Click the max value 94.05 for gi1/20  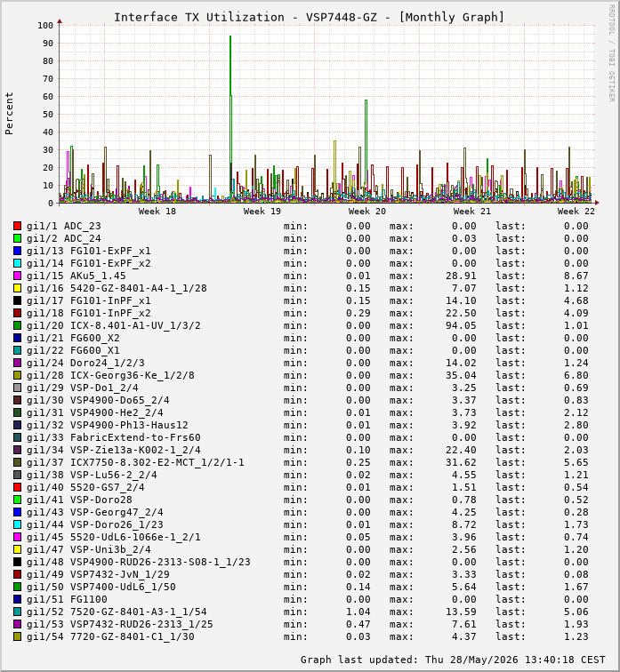(461, 325)
